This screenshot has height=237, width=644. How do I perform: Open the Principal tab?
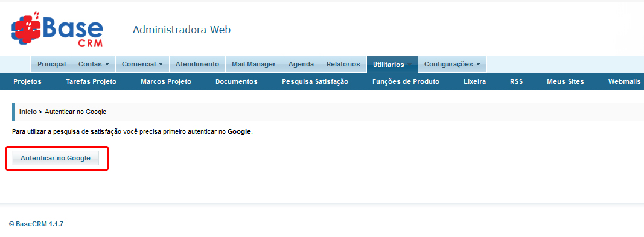[x=51, y=64]
